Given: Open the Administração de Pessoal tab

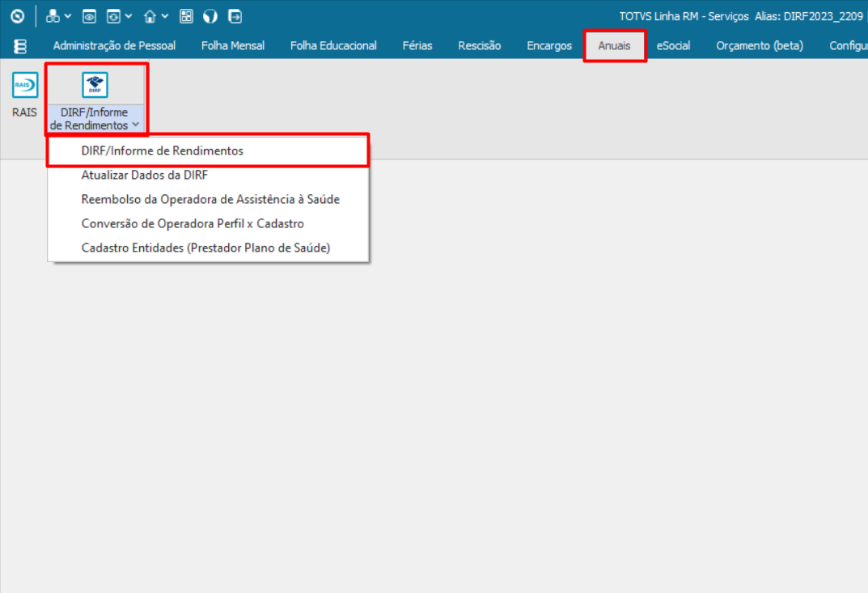Looking at the screenshot, I should (114, 46).
